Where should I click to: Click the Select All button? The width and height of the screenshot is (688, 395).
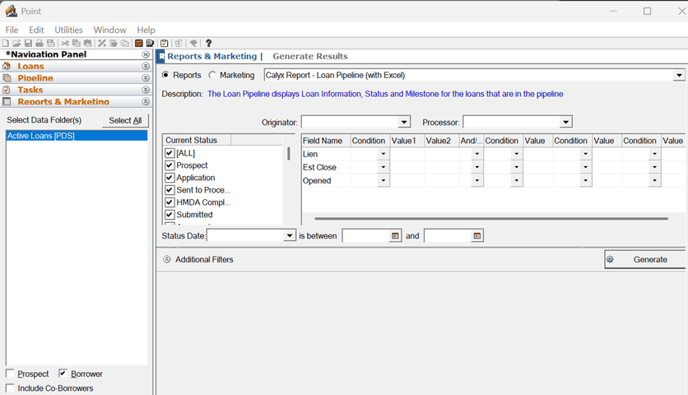click(x=125, y=120)
